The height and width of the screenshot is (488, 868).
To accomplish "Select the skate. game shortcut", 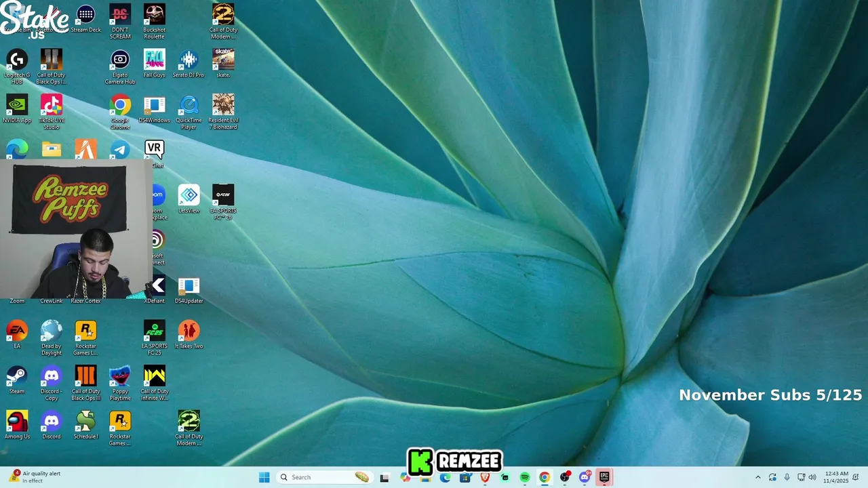I will pos(223,64).
